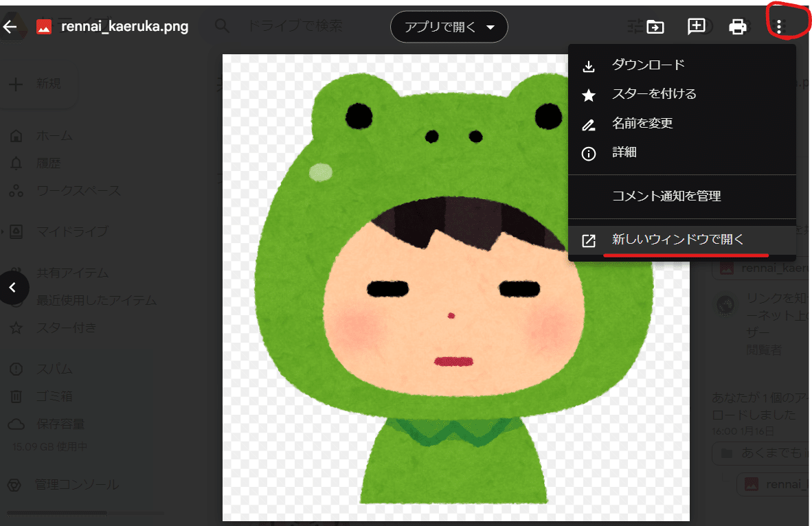The height and width of the screenshot is (526, 812).
Task: Click the previous-item chevron button
Action: coord(13,287)
